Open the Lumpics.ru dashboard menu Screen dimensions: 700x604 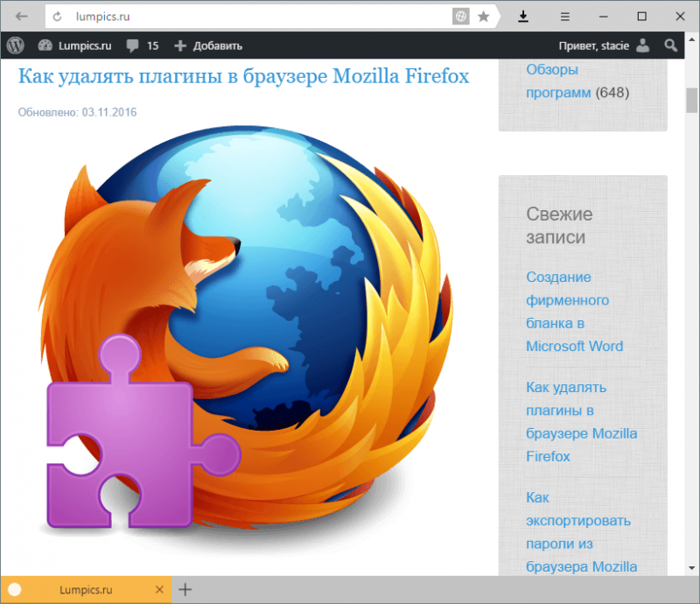click(x=75, y=46)
